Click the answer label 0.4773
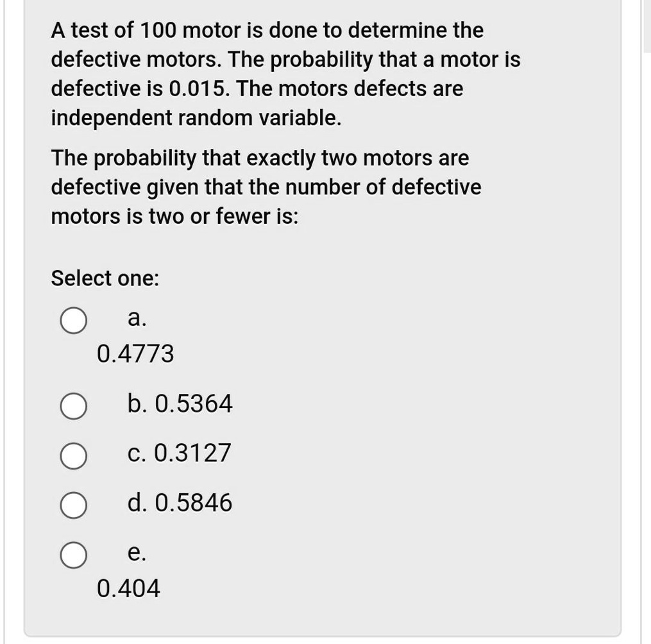The image size is (651, 644). [x=135, y=353]
